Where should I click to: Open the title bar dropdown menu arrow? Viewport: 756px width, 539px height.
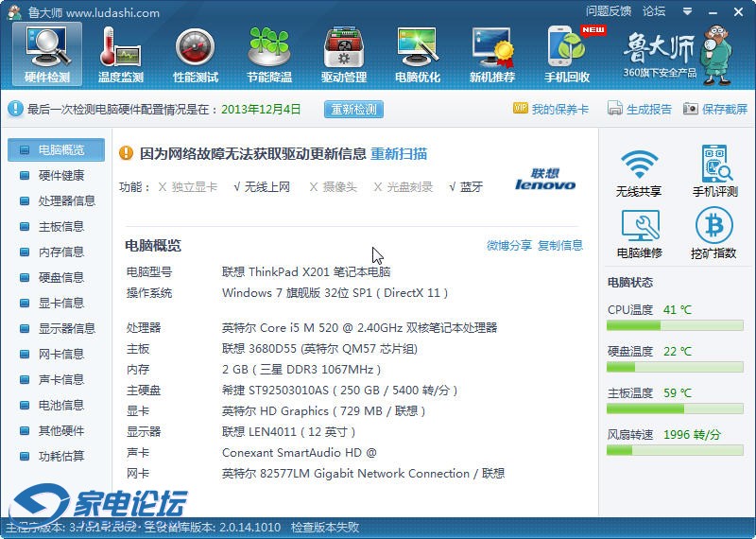click(x=688, y=11)
